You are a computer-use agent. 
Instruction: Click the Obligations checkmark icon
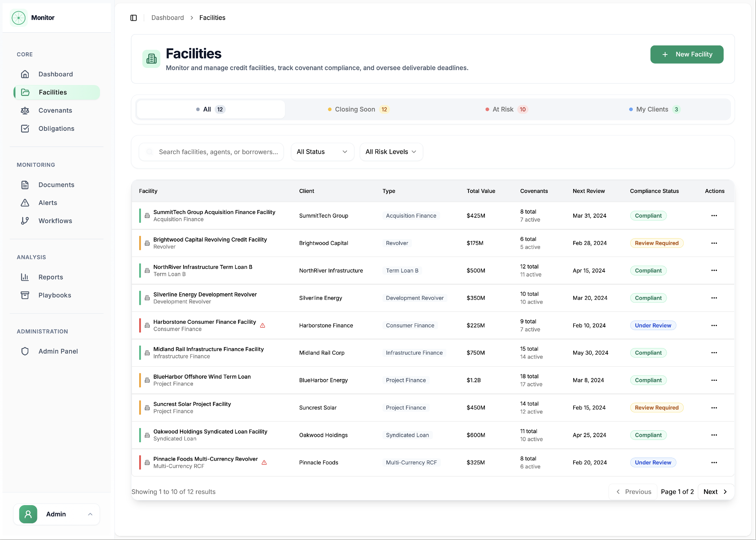tap(25, 129)
